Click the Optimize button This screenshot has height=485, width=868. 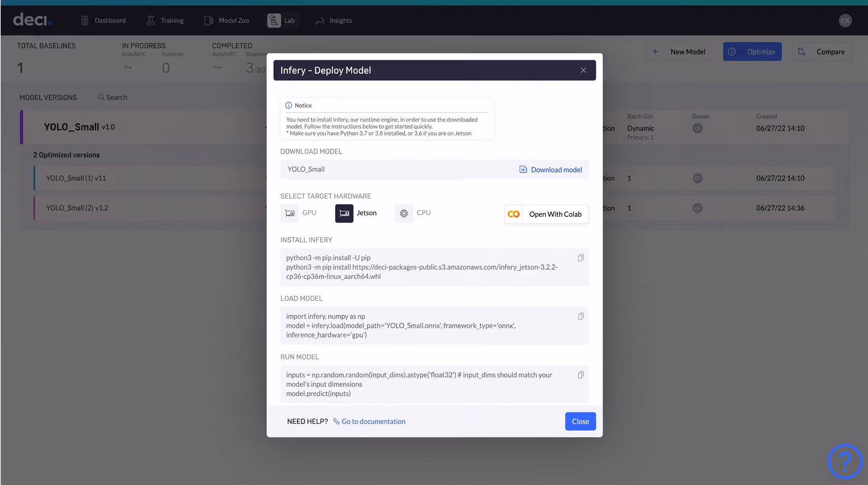[x=752, y=52]
